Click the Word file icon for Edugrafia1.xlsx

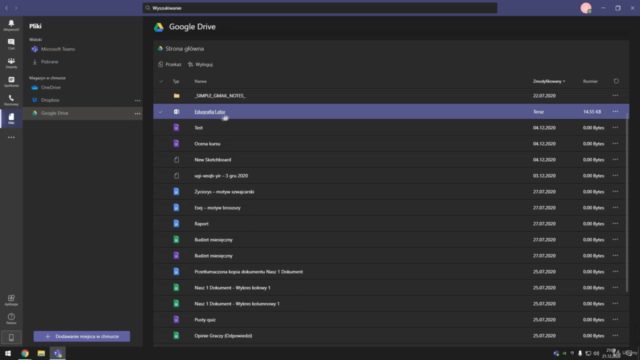[176, 111]
